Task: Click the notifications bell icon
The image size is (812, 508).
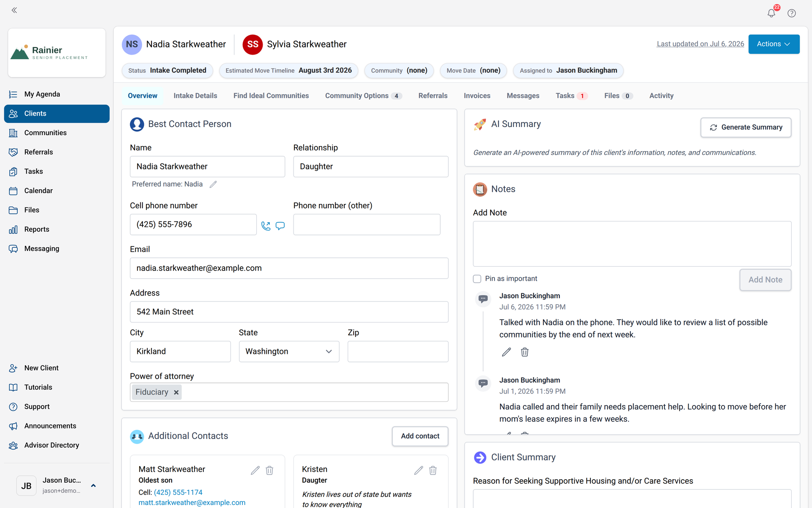Action: coord(771,13)
